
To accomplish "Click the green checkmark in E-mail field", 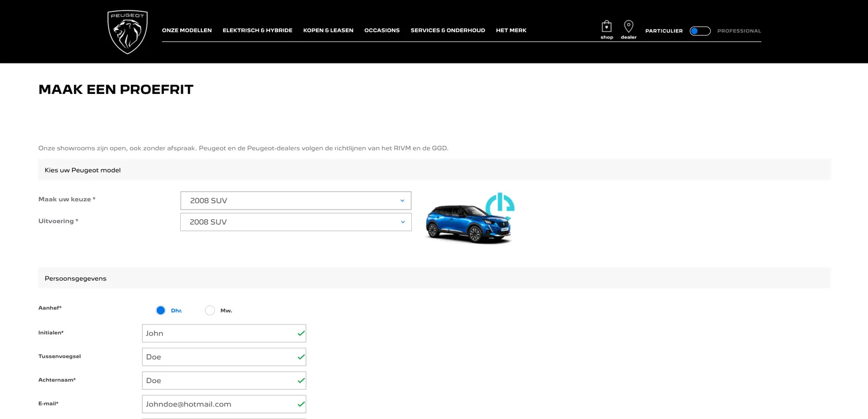I will click(301, 404).
